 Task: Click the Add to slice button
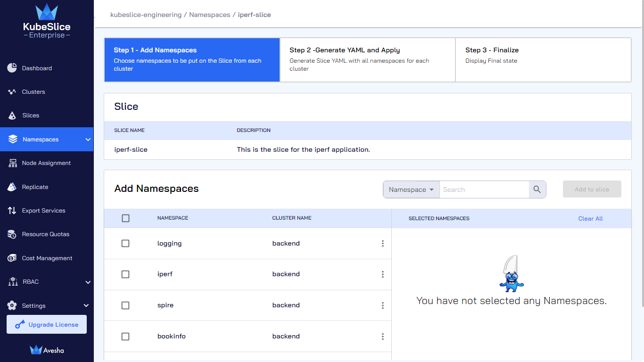click(x=592, y=189)
